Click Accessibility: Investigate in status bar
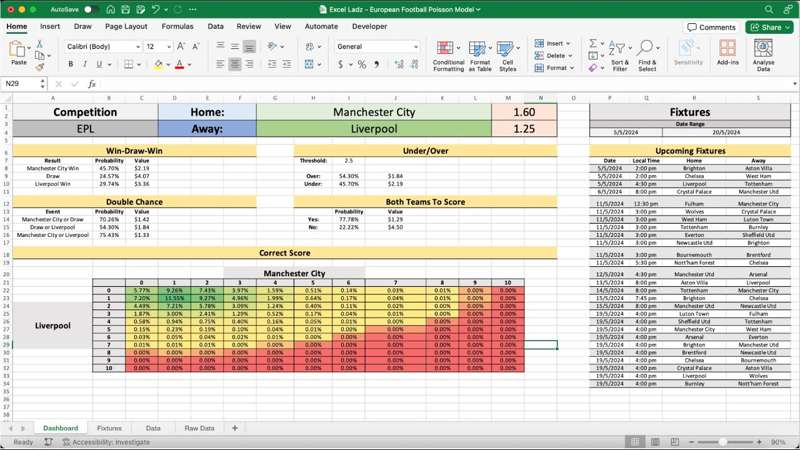The height and width of the screenshot is (450, 800). click(x=106, y=442)
